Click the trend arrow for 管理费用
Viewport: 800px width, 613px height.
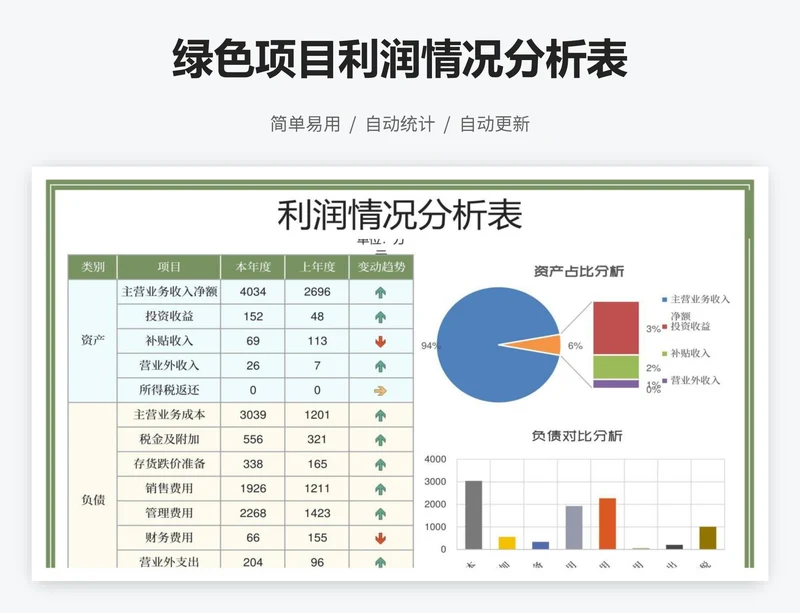point(381,513)
